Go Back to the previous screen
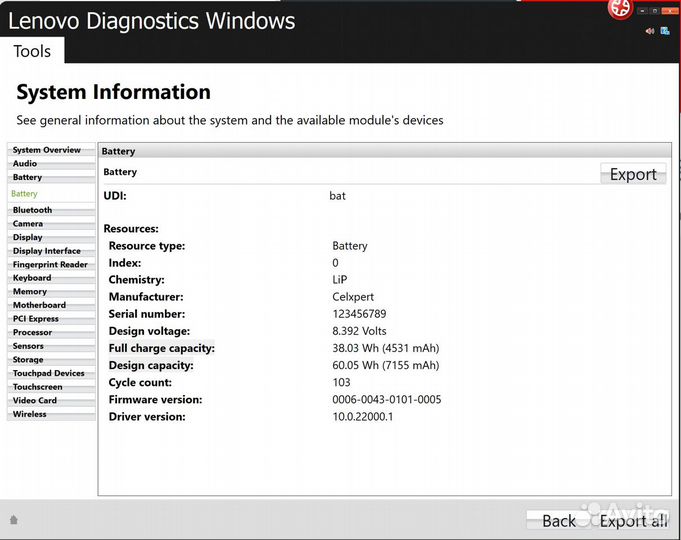The width and height of the screenshot is (681, 540). 559,520
